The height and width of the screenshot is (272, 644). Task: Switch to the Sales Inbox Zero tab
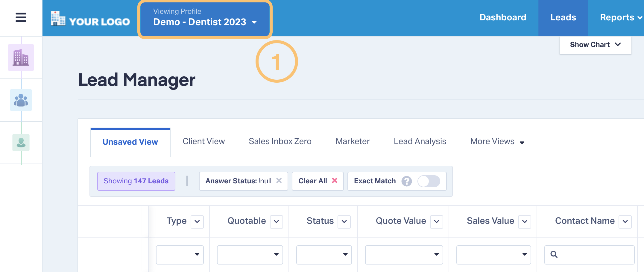tap(280, 141)
